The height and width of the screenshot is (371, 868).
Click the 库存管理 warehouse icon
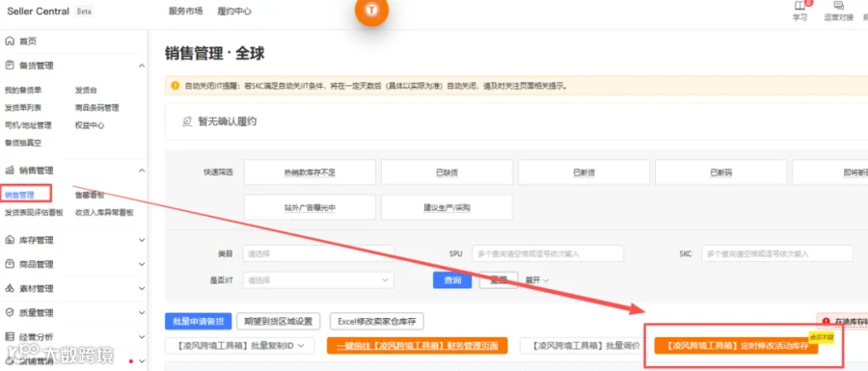click(x=9, y=240)
